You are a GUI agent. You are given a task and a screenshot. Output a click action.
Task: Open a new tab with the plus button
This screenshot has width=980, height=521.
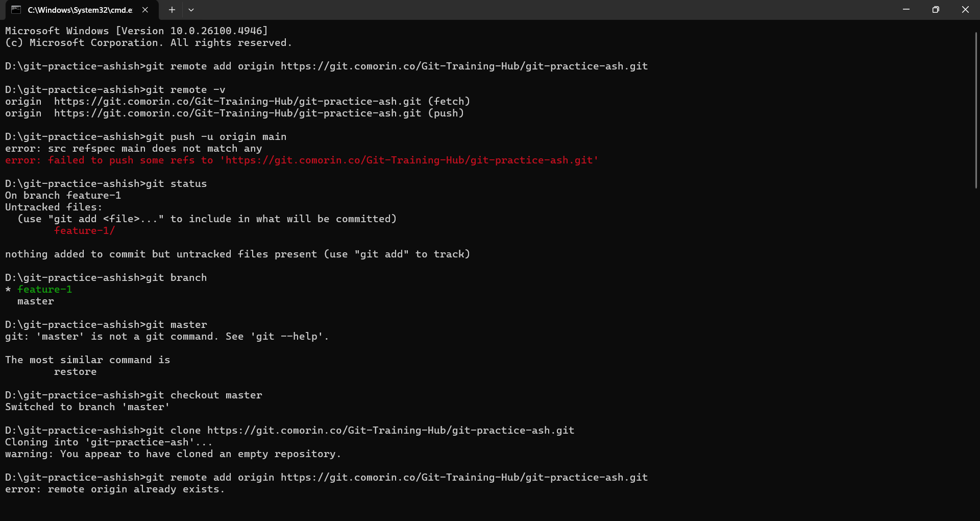coord(172,10)
